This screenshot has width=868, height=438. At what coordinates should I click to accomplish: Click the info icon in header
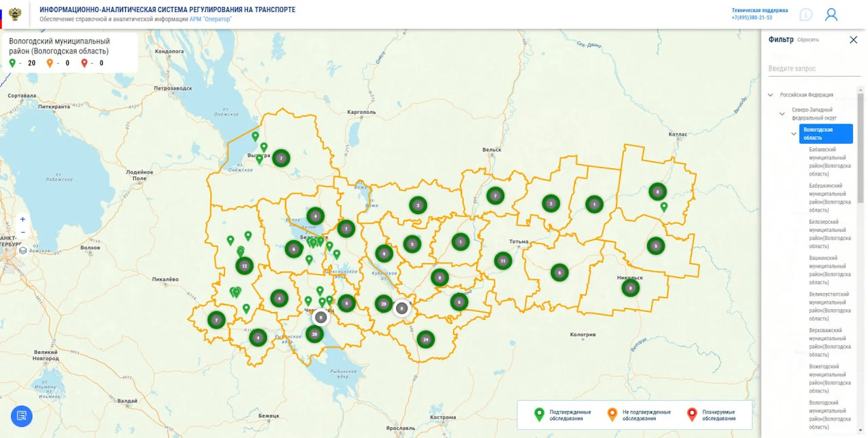pyautogui.click(x=806, y=15)
